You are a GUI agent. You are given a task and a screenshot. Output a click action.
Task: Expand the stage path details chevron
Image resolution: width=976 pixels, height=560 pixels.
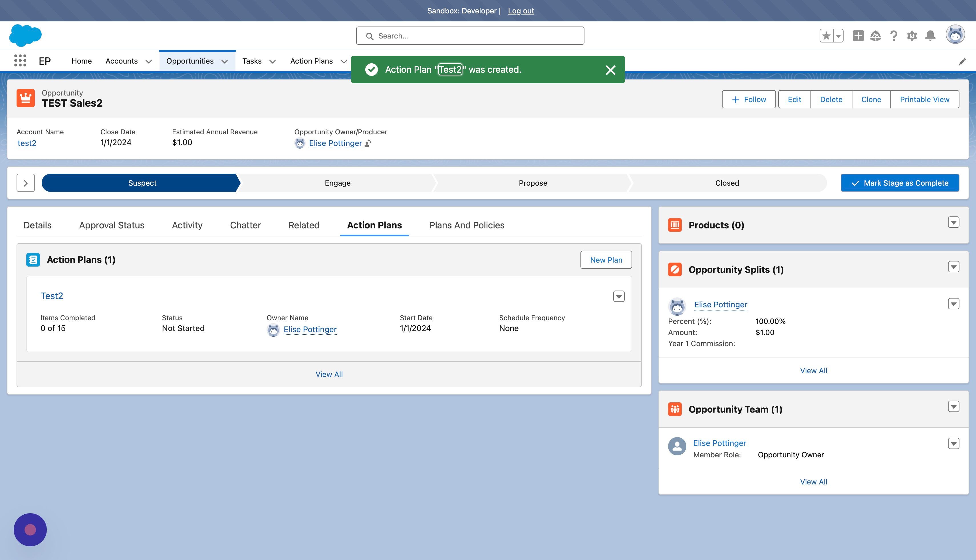(26, 183)
